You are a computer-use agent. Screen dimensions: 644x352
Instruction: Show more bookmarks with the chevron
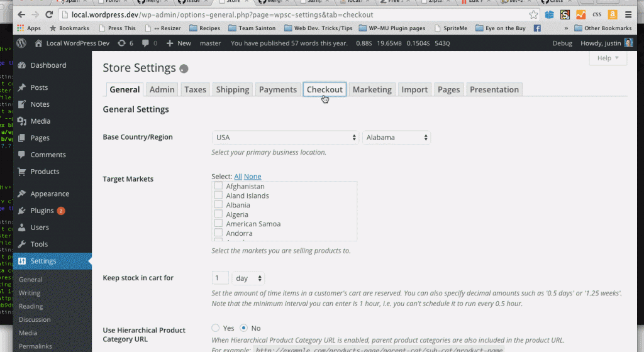coord(566,28)
